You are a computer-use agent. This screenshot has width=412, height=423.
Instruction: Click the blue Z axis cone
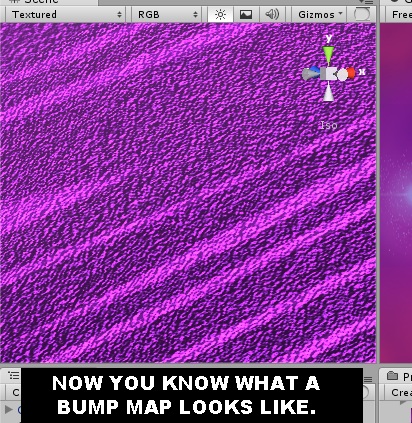tap(314, 70)
